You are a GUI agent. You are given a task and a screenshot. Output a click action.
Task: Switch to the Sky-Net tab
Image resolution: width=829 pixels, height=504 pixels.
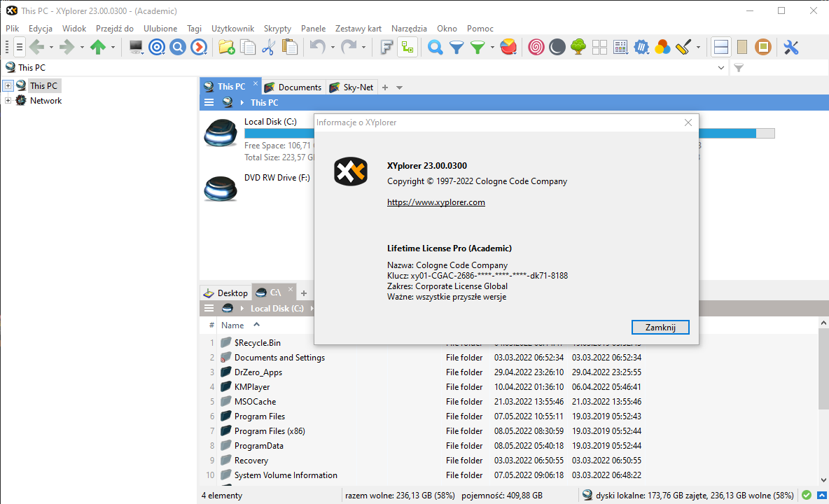pyautogui.click(x=351, y=87)
